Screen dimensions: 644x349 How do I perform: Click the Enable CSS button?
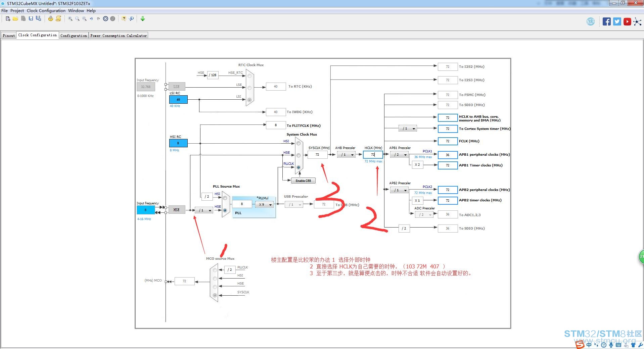coord(303,181)
